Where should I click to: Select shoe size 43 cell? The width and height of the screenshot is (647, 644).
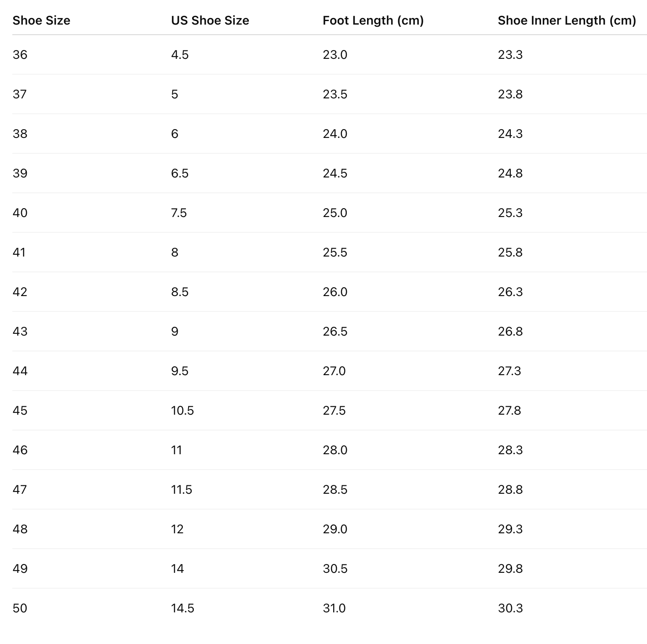(20, 332)
